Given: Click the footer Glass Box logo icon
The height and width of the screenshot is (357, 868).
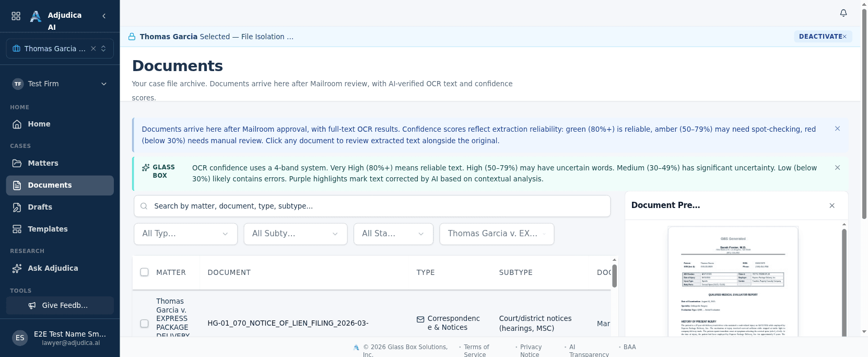Looking at the screenshot, I should [356, 347].
